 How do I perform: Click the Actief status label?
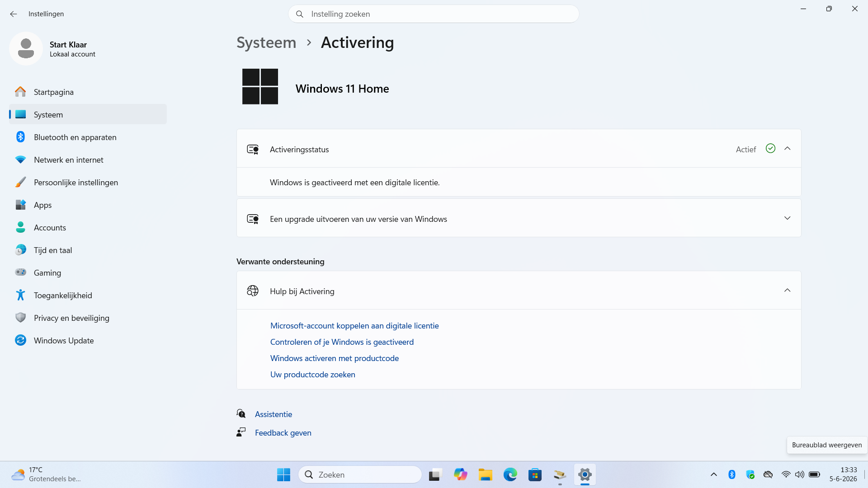(746, 150)
